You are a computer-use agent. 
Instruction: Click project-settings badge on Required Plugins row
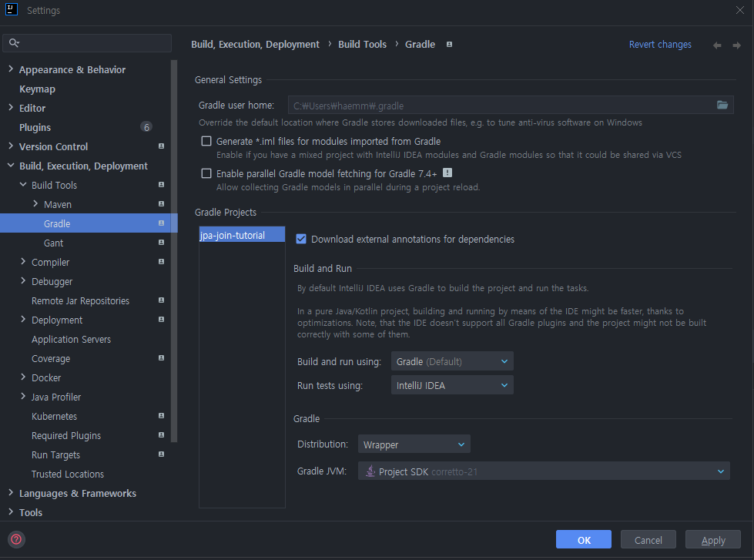point(161,435)
